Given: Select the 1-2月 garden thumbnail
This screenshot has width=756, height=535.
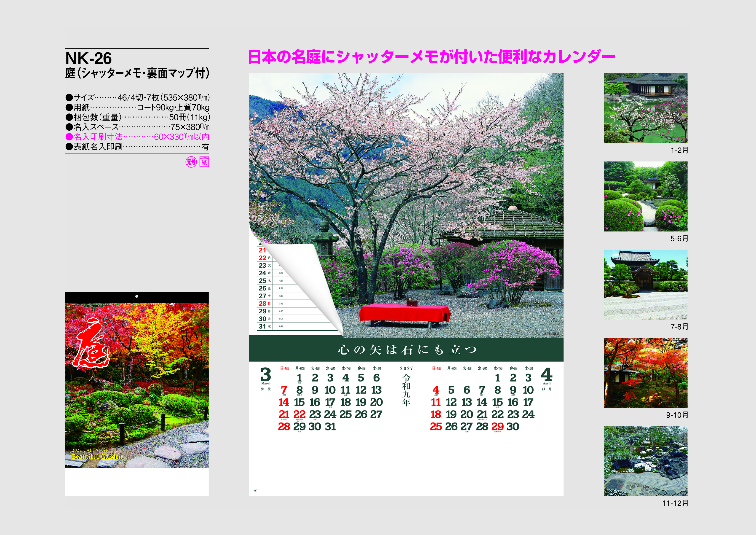Looking at the screenshot, I should [645, 108].
